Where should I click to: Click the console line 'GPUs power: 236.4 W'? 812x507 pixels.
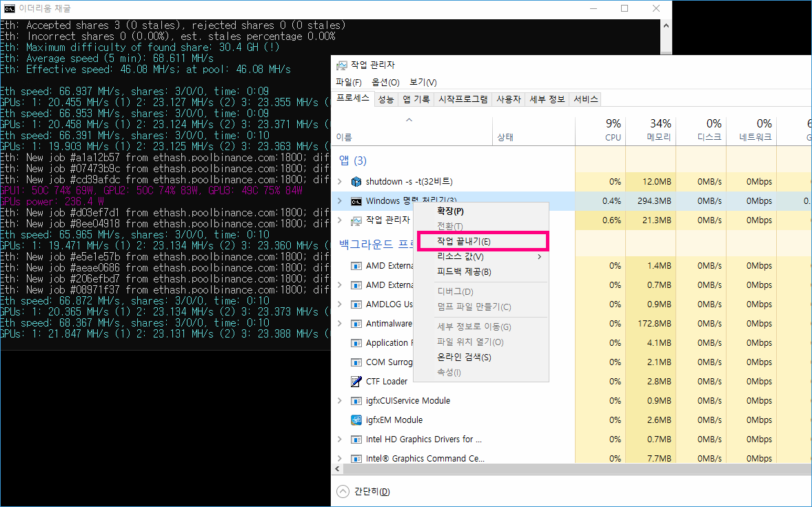[52, 202]
